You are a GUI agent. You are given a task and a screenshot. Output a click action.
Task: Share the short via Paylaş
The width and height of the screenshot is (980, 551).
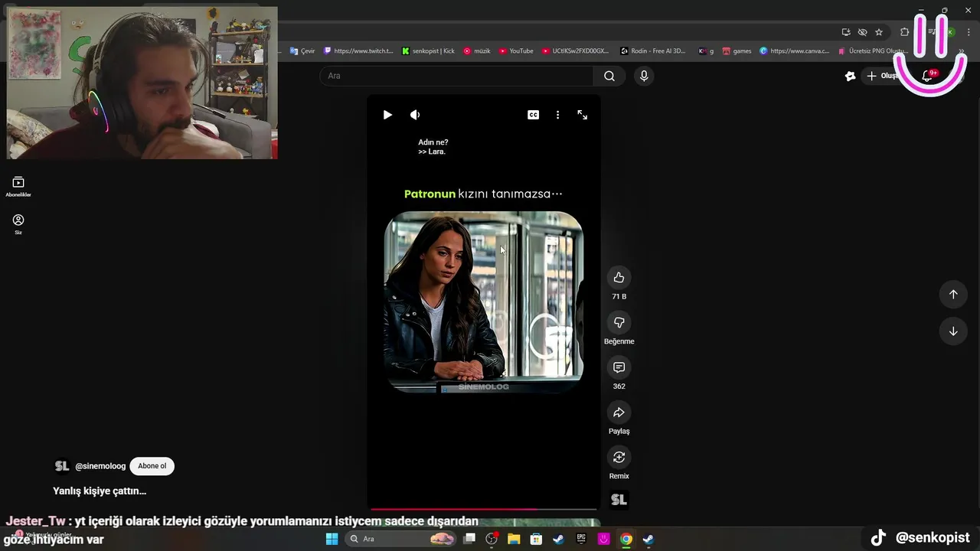[619, 412]
